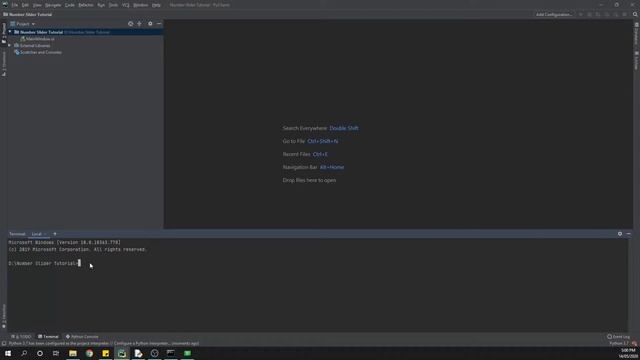
Task: Select the Local terminal tab
Action: click(37, 234)
